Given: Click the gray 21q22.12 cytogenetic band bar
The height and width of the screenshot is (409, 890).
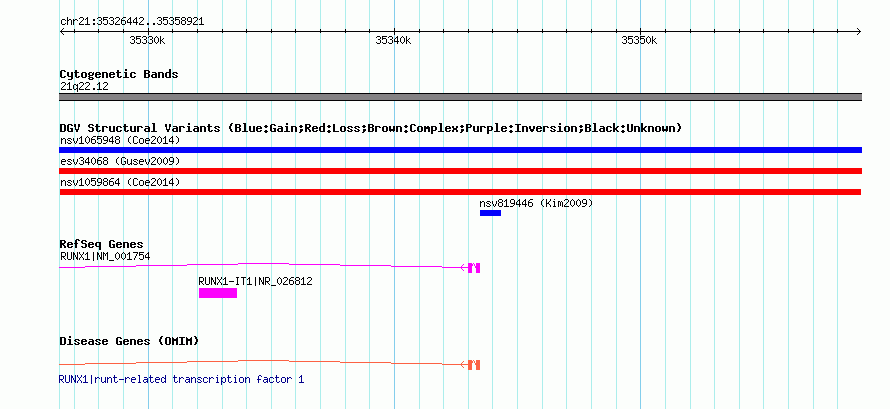Looking at the screenshot, I should (460, 97).
